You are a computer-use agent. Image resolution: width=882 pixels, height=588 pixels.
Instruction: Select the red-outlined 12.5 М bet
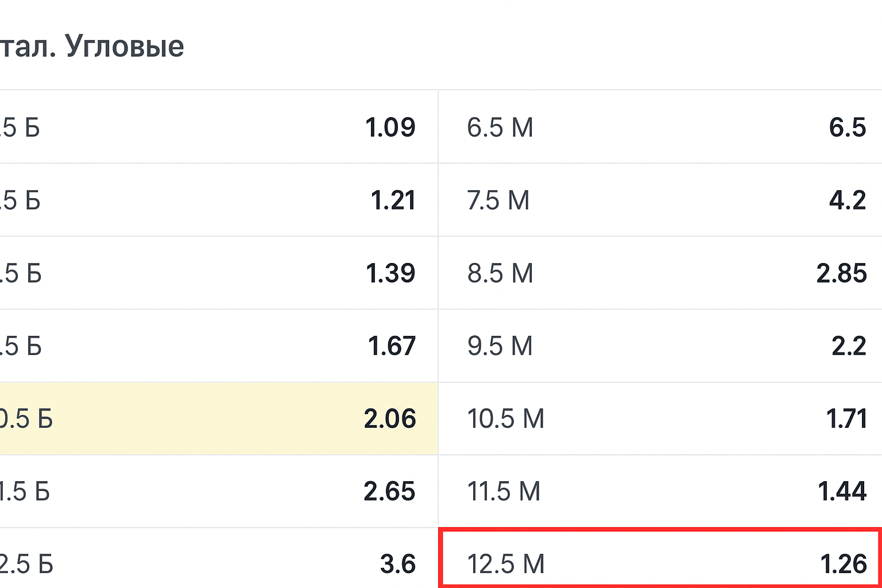(x=660, y=560)
